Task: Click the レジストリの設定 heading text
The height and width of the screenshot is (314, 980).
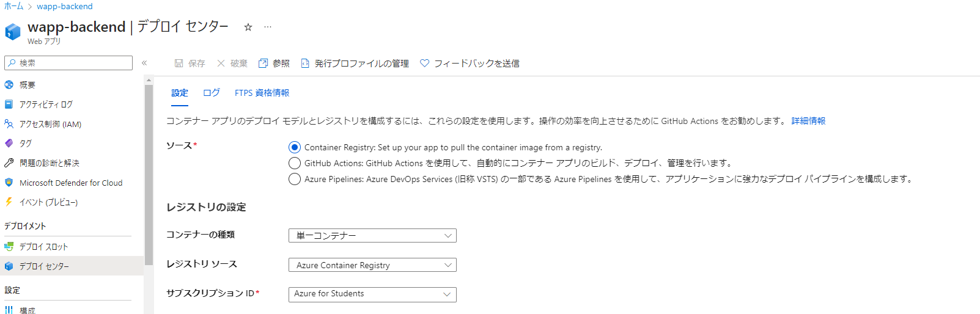Action: point(206,207)
